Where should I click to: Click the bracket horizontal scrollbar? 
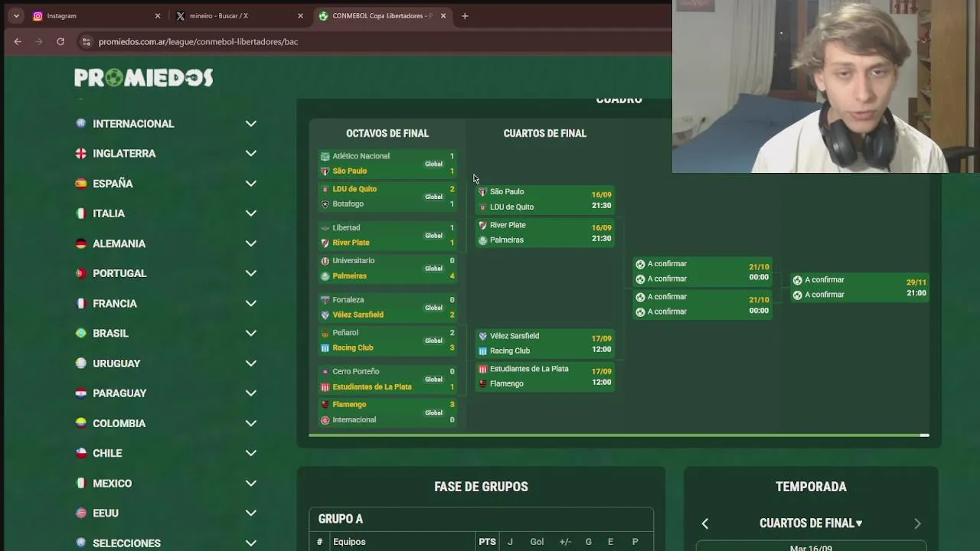(619, 435)
